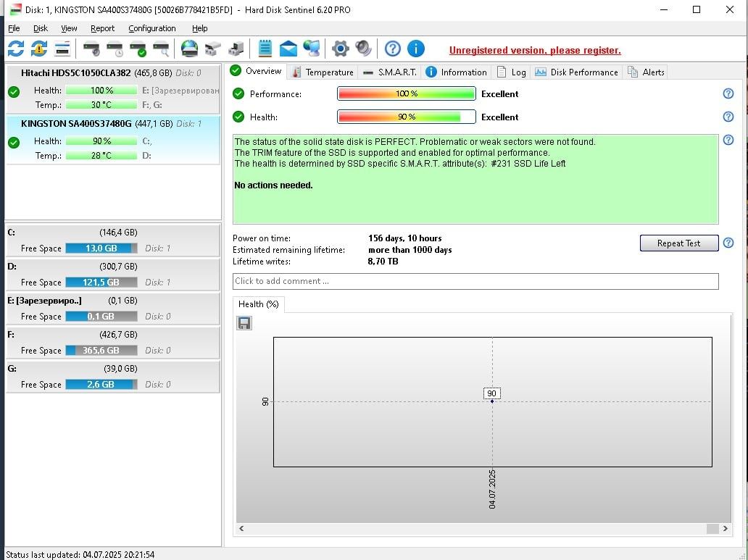Click the toolbar icon right of the globe disk
The width and height of the screenshot is (748, 560).
click(213, 49)
